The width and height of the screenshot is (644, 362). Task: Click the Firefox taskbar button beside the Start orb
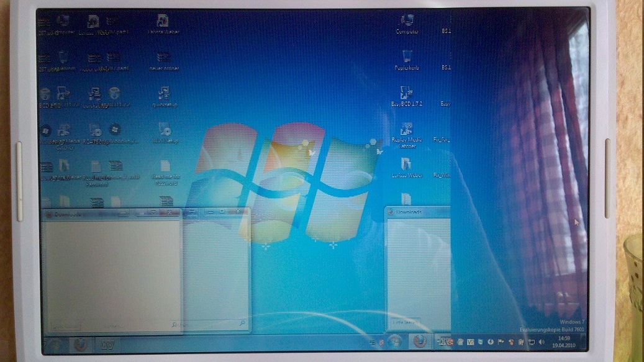[x=419, y=341]
